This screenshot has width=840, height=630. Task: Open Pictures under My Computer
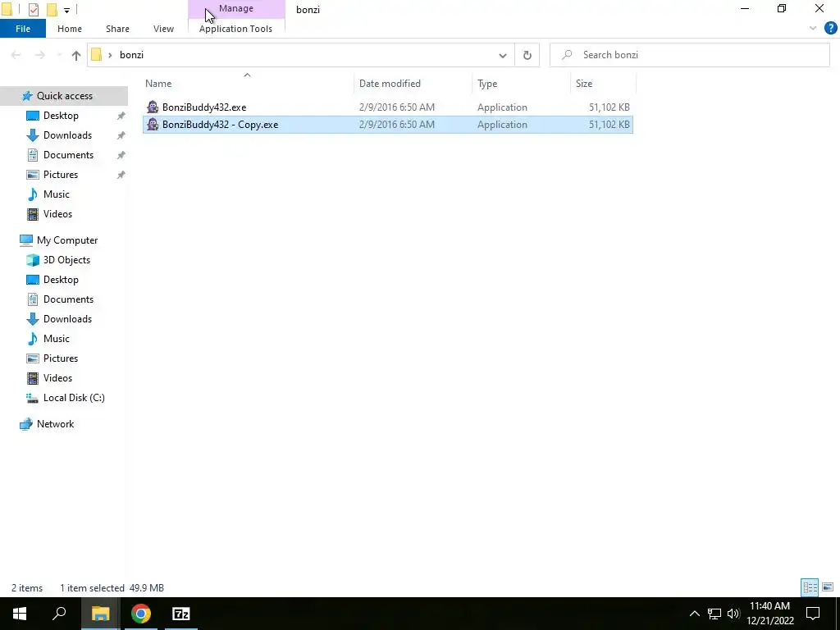coord(61,358)
